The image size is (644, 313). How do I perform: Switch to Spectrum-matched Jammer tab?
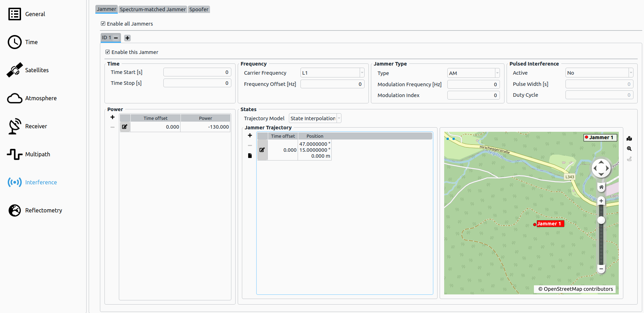152,9
